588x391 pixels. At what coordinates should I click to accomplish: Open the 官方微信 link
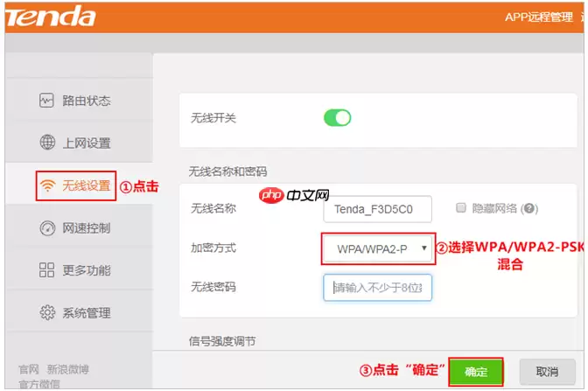pos(39,384)
